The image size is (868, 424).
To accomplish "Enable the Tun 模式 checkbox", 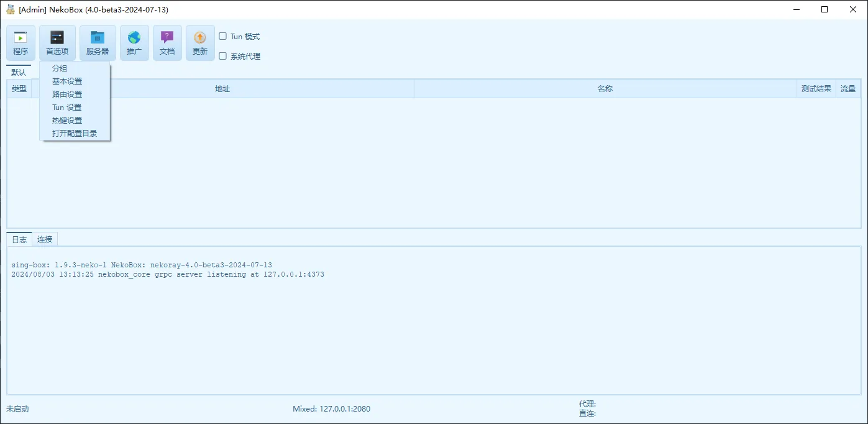I will point(223,36).
